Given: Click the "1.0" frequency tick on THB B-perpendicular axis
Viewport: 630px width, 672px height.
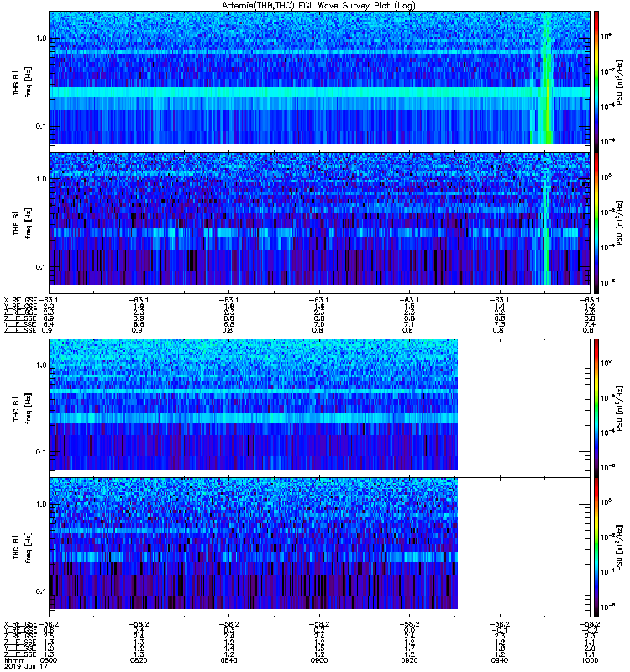Looking at the screenshot, I should [41, 39].
